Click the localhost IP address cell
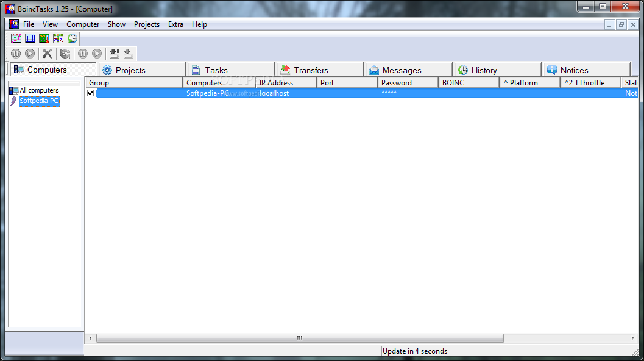This screenshot has height=361, width=644. pos(274,93)
